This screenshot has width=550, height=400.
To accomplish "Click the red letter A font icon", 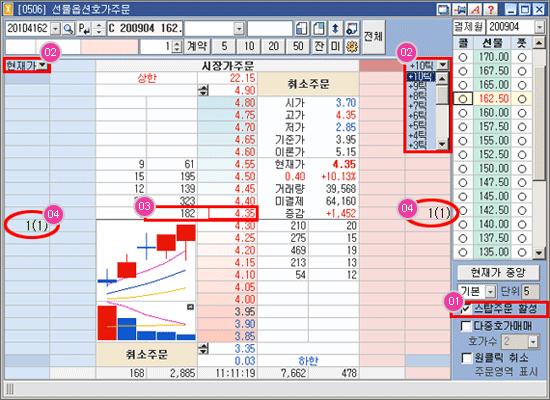I will coord(475,9).
